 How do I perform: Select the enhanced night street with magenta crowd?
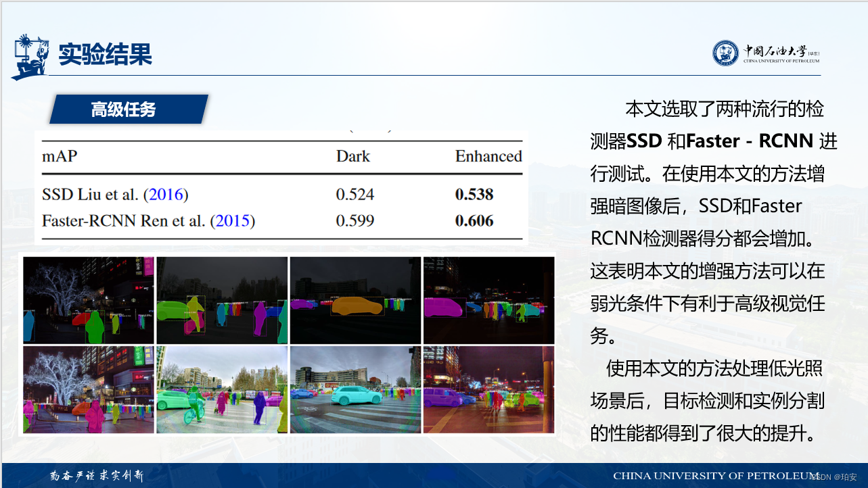pyautogui.click(x=488, y=389)
